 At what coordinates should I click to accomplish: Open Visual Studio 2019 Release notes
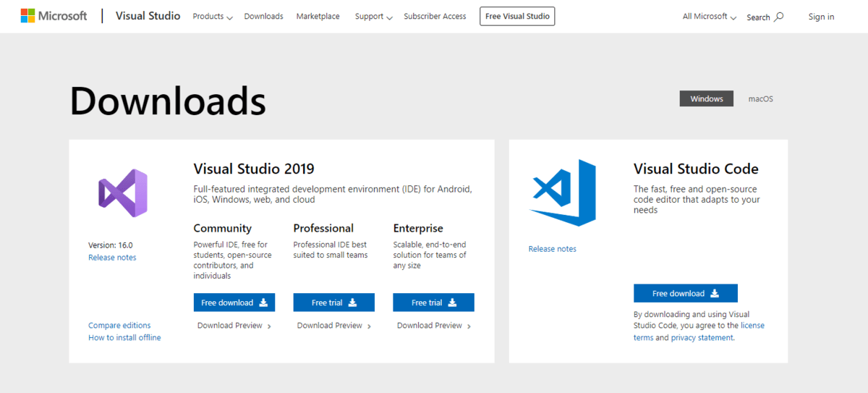tap(112, 258)
